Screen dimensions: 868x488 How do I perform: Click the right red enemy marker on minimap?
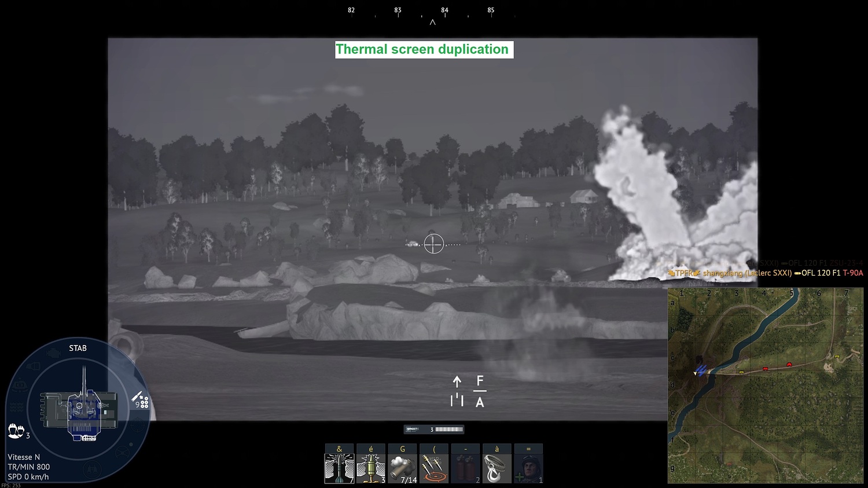click(789, 364)
